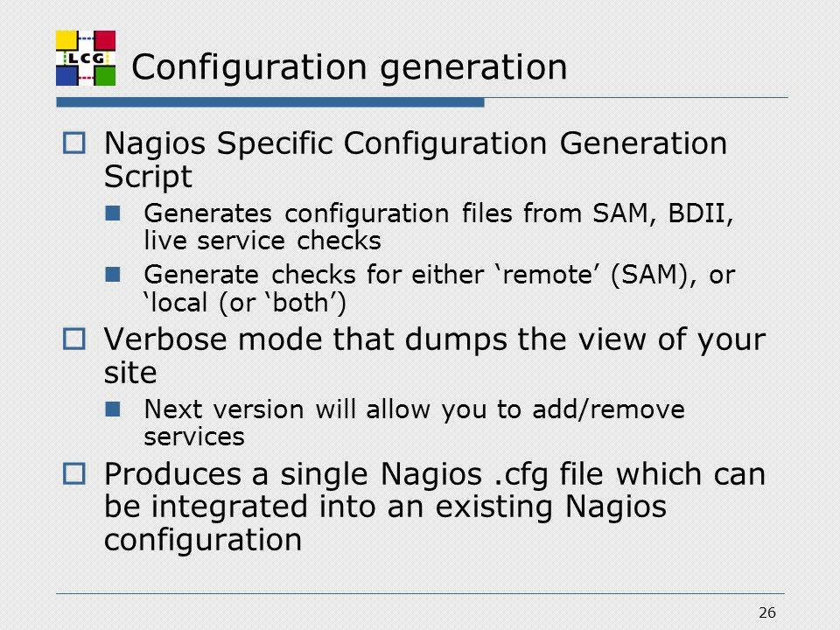This screenshot has width=840, height=630.
Task: Click the word 'configuration' on the last line
Action: pyautogui.click(x=202, y=540)
